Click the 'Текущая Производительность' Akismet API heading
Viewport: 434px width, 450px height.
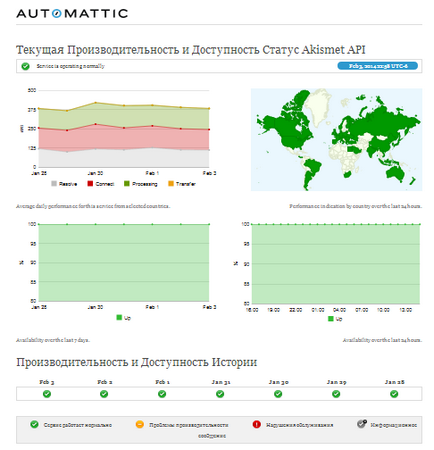click(x=191, y=50)
